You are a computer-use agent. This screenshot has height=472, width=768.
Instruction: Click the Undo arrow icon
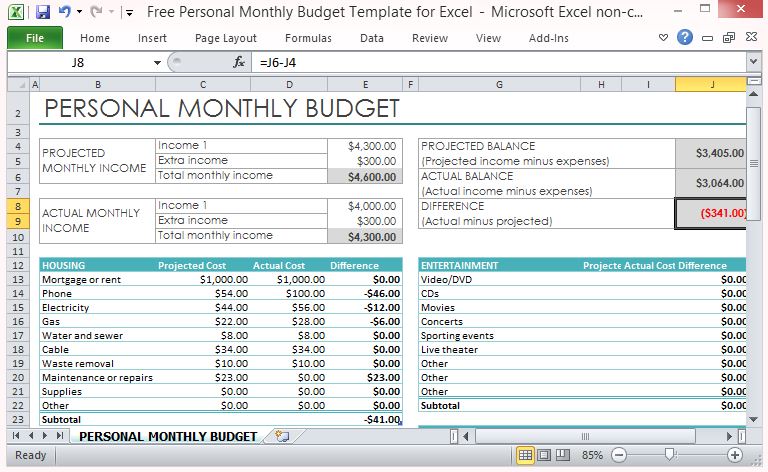pyautogui.click(x=65, y=11)
